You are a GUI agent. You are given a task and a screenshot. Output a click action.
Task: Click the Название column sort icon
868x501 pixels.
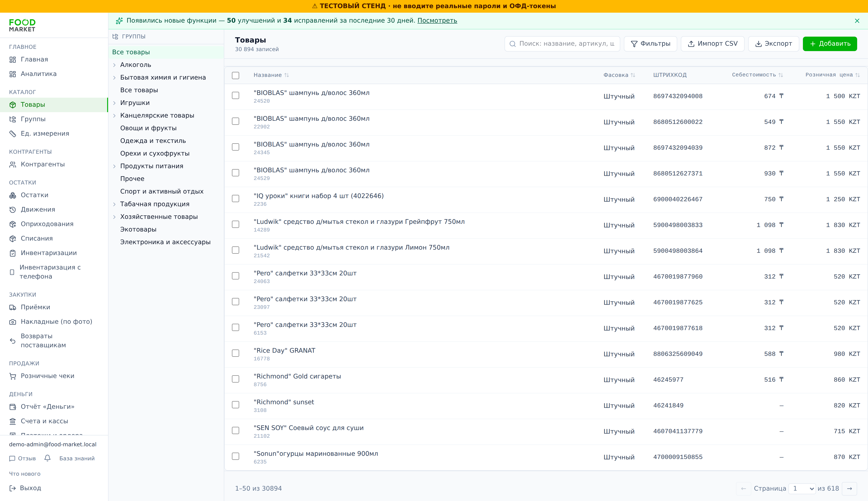[287, 75]
